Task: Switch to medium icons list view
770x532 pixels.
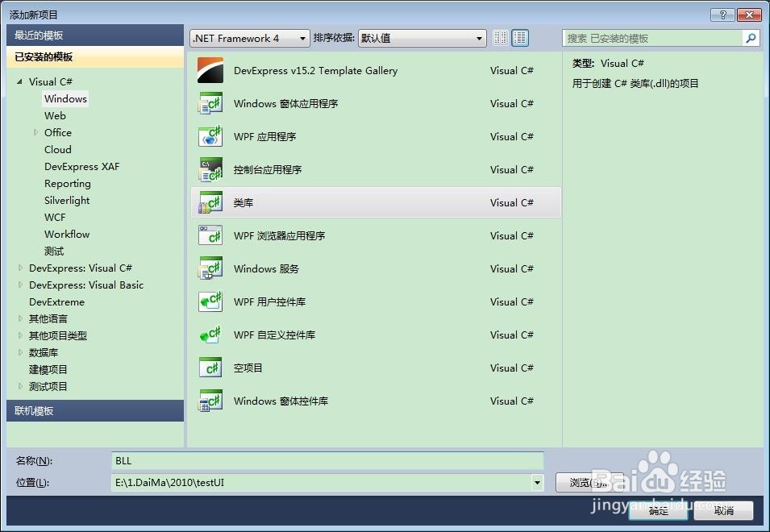Action: (520, 38)
